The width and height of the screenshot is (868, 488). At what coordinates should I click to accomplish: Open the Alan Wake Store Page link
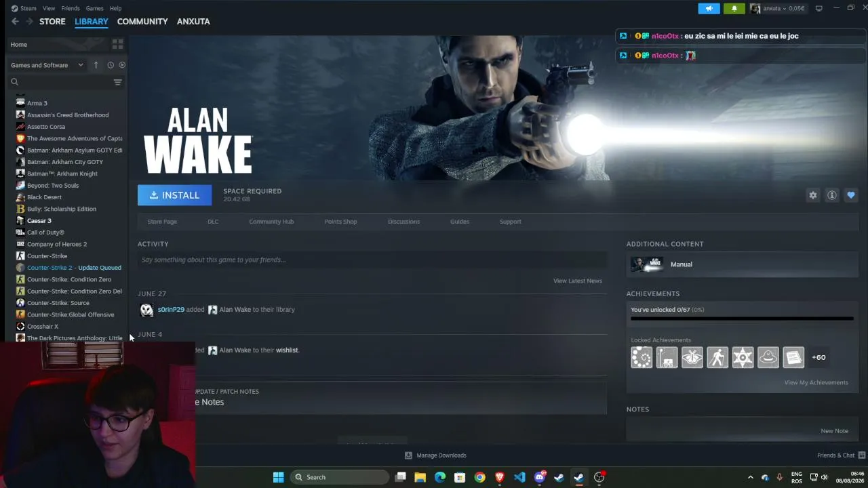(x=162, y=222)
